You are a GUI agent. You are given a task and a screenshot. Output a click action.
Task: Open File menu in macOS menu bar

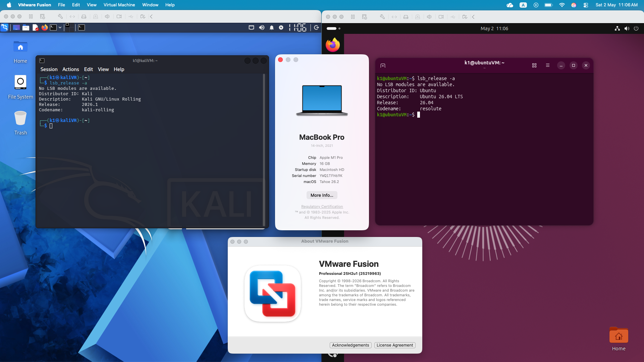pyautogui.click(x=61, y=5)
